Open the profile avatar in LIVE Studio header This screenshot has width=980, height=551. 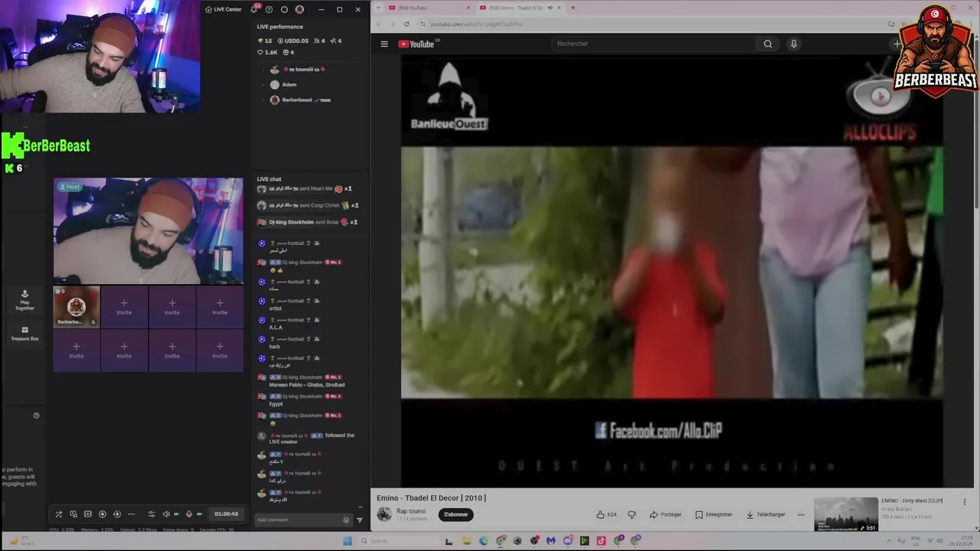tap(299, 9)
